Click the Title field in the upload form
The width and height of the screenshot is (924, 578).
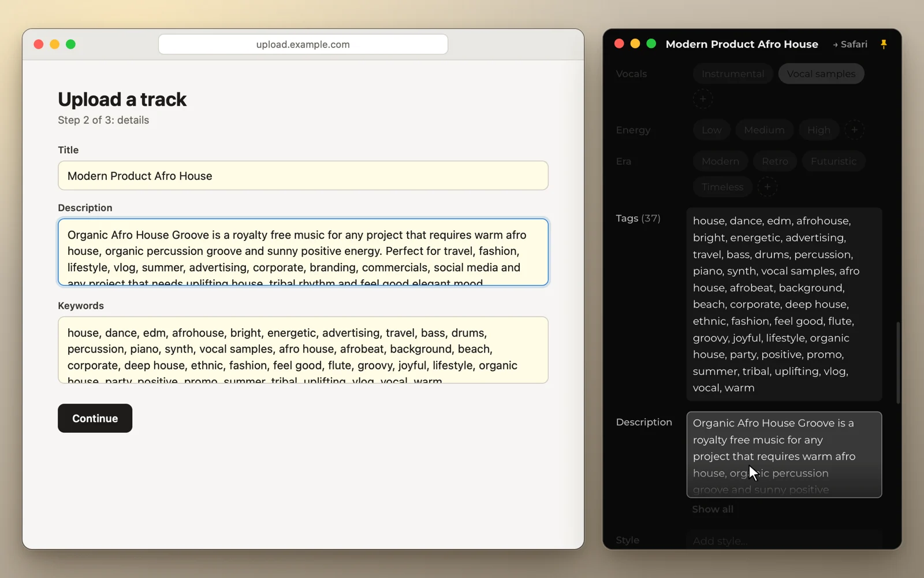pyautogui.click(x=303, y=176)
